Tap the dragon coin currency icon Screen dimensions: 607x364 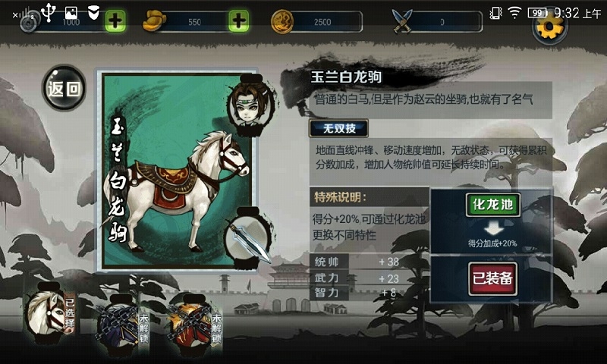point(282,22)
